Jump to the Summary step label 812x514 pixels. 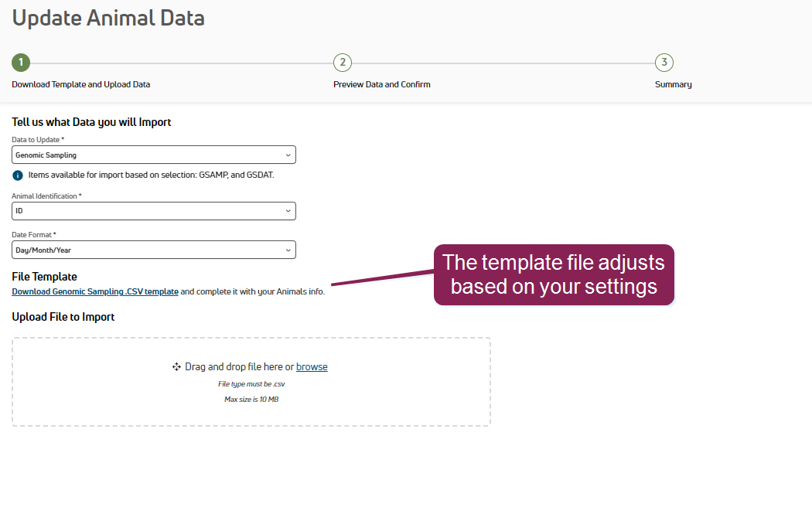[674, 84]
